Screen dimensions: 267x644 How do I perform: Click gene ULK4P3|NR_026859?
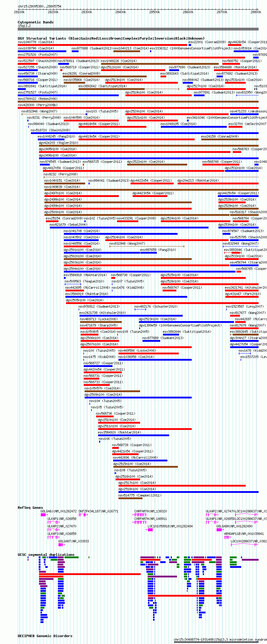pyautogui.click(x=53, y=537)
